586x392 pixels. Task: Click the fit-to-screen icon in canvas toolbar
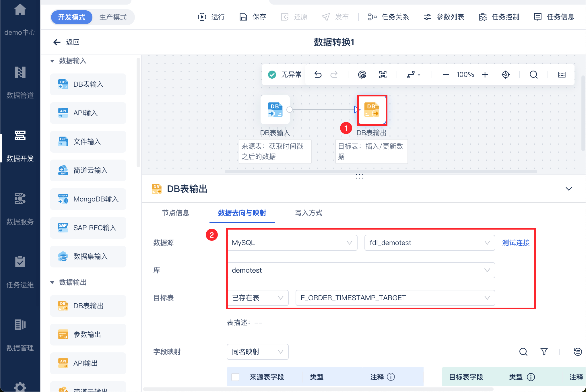[383, 75]
